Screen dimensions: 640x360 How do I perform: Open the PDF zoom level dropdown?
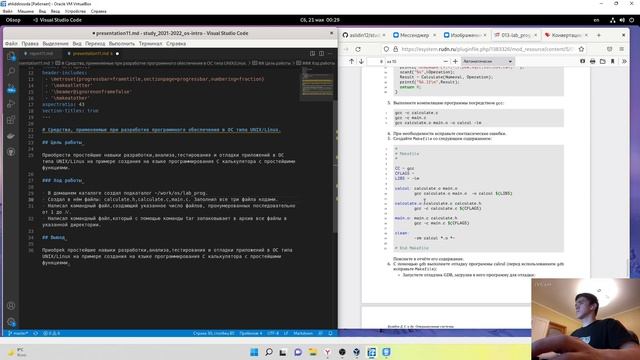coord(487,61)
